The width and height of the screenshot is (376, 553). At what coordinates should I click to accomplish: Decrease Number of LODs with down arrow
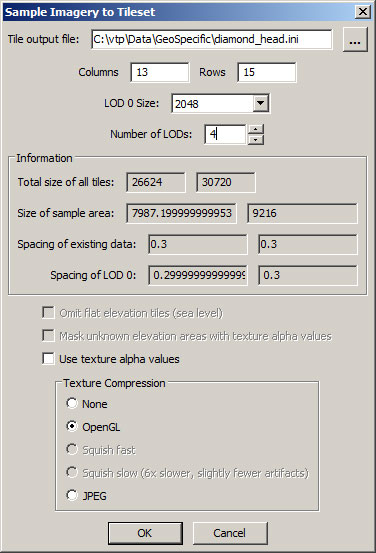pos(256,140)
